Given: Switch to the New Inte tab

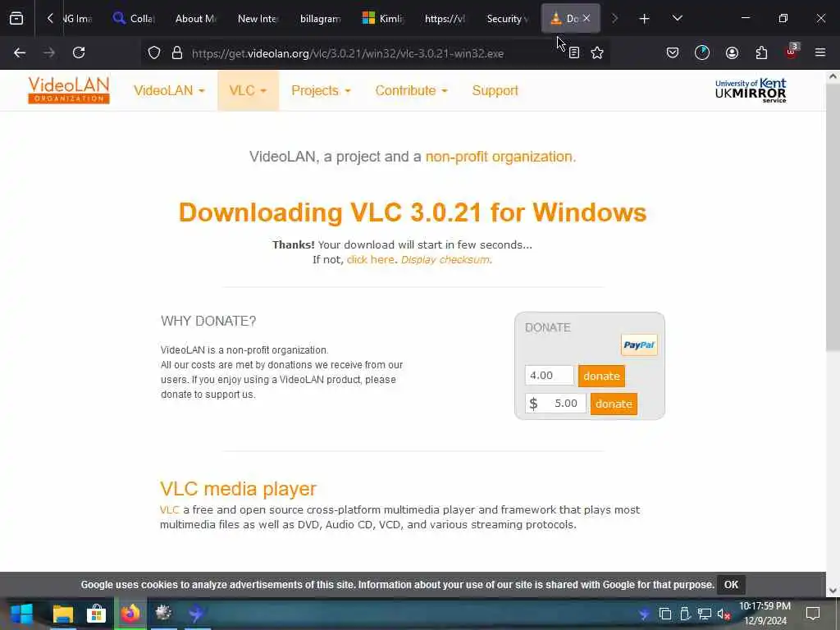Looking at the screenshot, I should [x=258, y=19].
